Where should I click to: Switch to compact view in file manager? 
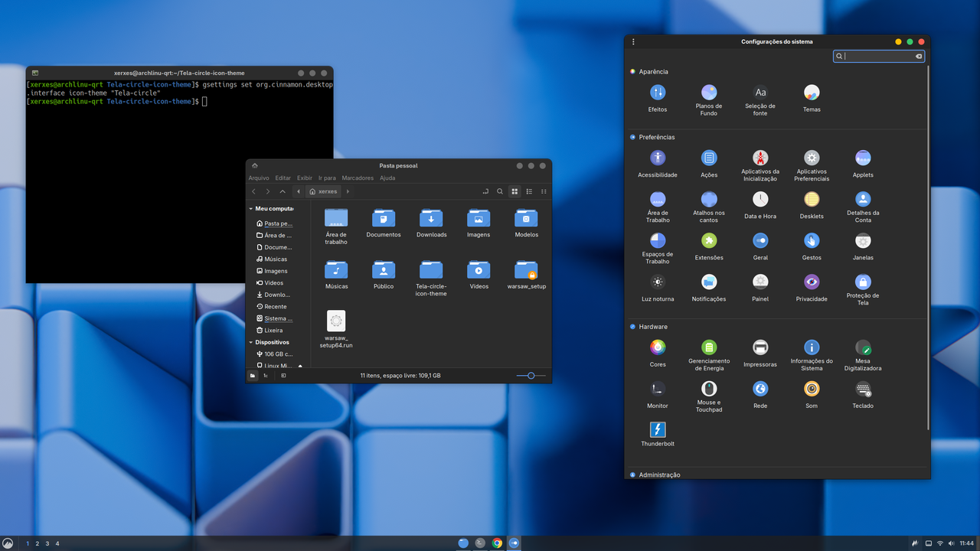(544, 191)
